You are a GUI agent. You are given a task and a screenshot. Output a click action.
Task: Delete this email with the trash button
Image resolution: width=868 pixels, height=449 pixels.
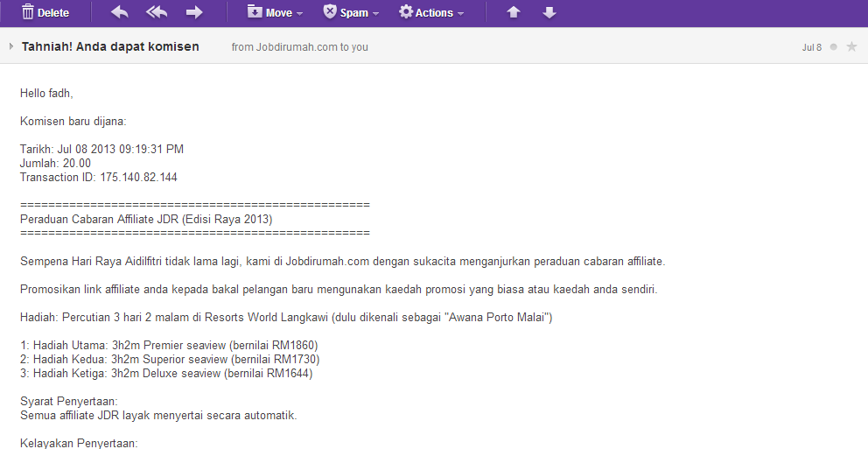tap(45, 12)
